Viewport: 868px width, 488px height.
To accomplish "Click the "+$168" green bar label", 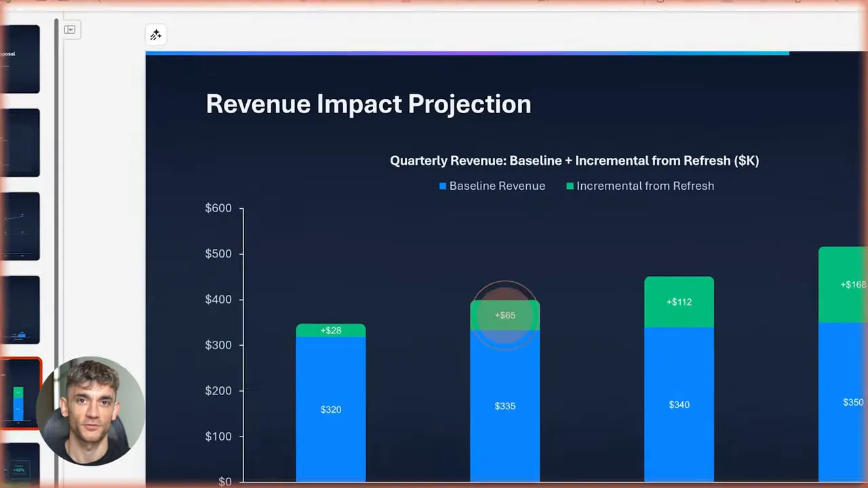I will coord(853,285).
